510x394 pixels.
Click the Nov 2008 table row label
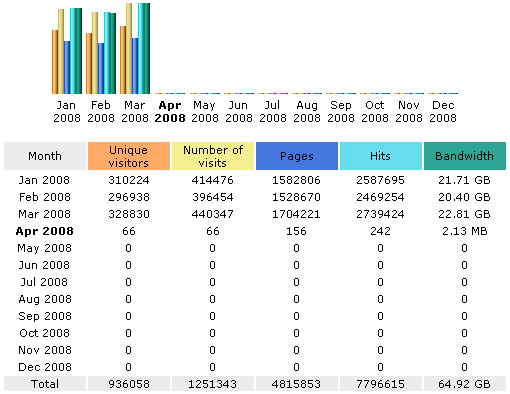pyautogui.click(x=45, y=350)
